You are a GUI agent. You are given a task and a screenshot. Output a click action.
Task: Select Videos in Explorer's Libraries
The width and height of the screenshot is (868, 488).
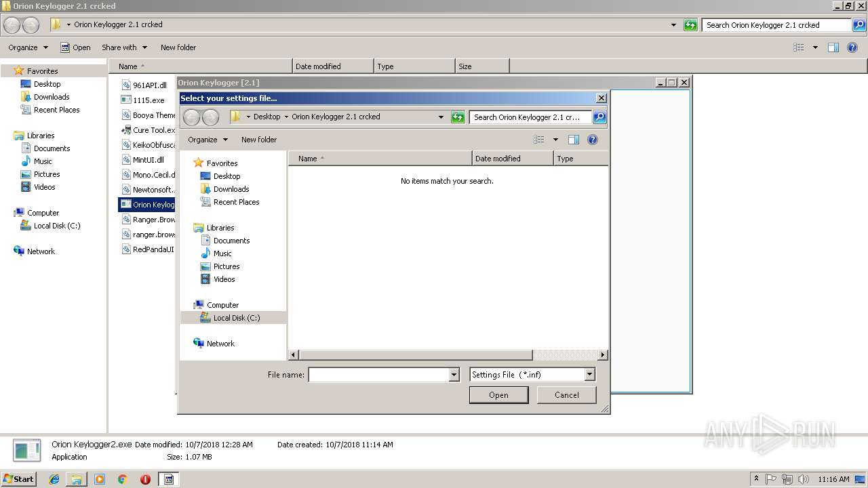click(44, 187)
